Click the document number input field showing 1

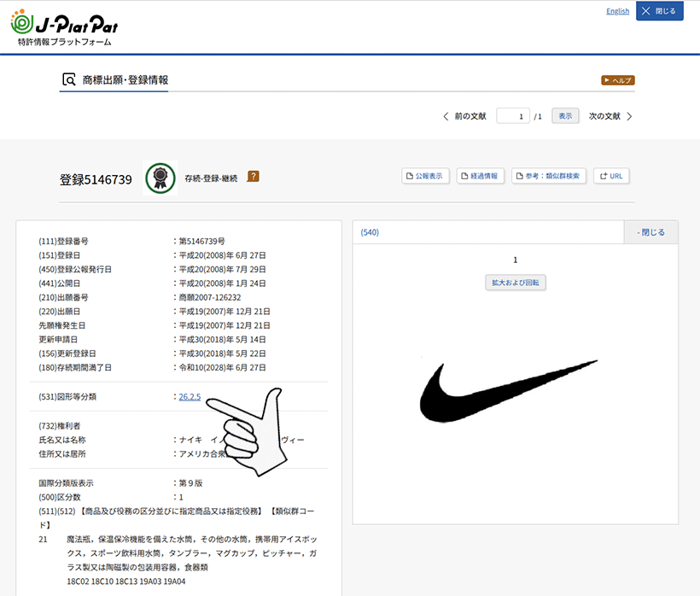tap(513, 115)
